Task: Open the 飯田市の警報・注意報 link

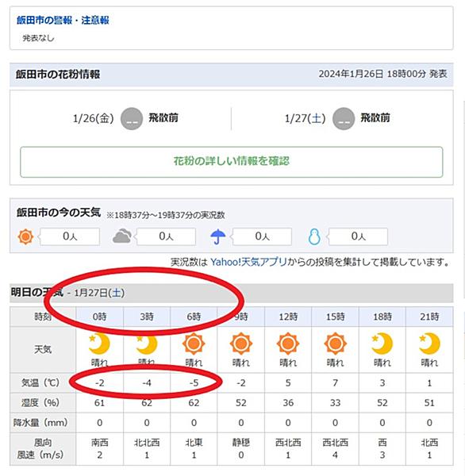Action: [63, 21]
